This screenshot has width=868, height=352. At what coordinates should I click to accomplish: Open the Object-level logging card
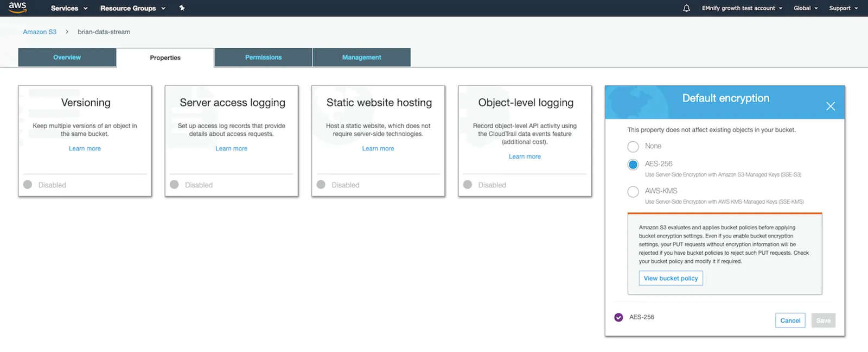pyautogui.click(x=525, y=141)
